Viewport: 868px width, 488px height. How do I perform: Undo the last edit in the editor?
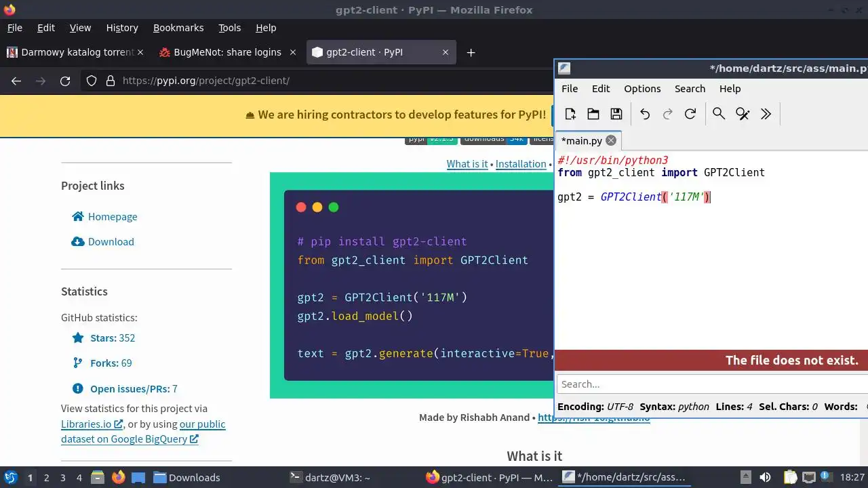pyautogui.click(x=645, y=114)
